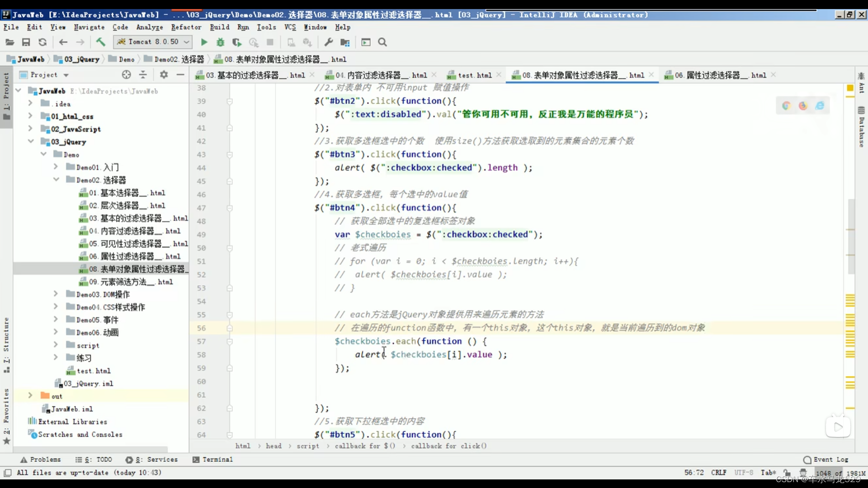This screenshot has height=488, width=868.
Task: Open the Refactor menu
Action: (186, 27)
